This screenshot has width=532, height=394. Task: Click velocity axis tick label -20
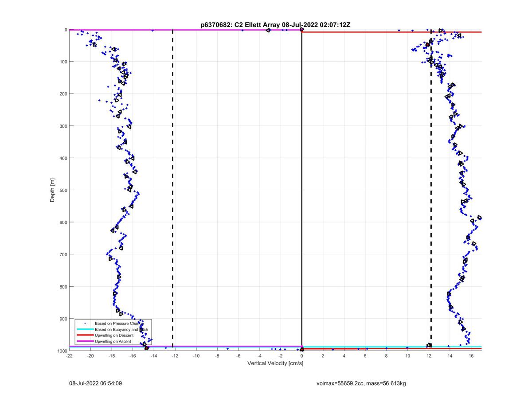click(90, 355)
